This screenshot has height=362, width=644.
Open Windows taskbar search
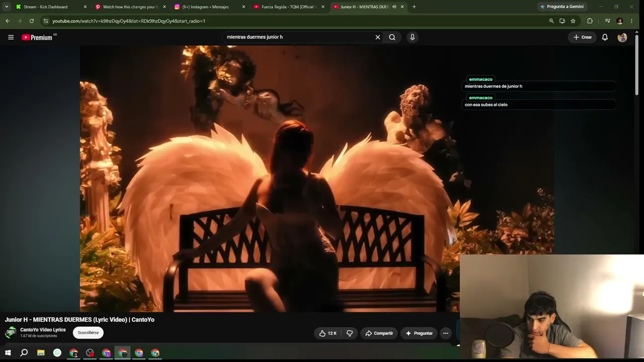[24, 353]
